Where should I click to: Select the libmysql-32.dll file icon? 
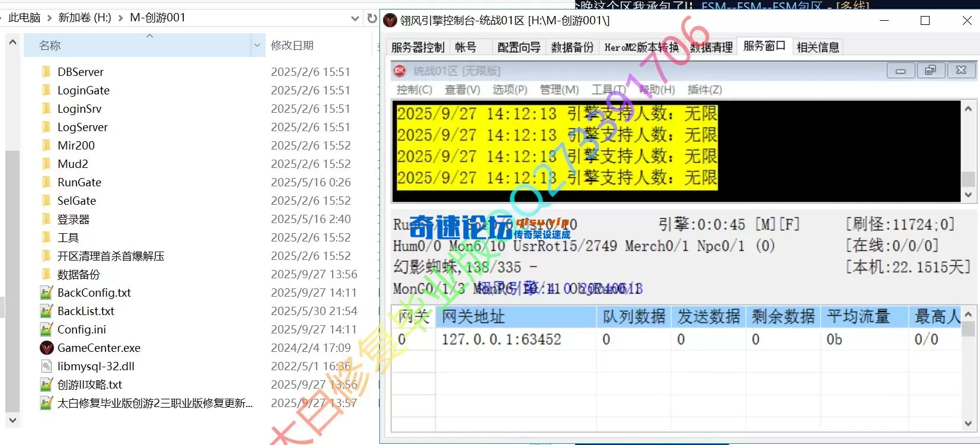pos(46,366)
